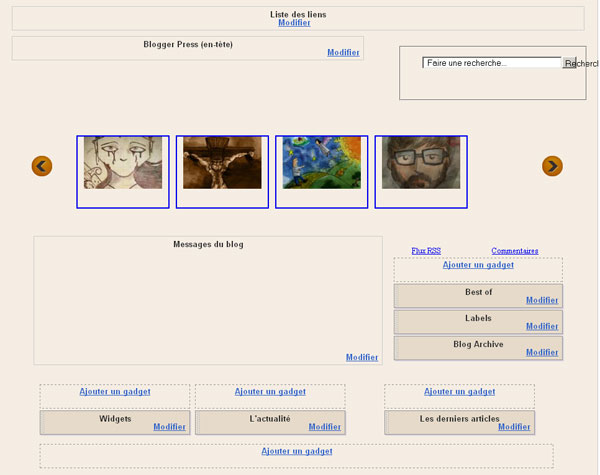Screen dimensions: 600x475
Task: Select the Best of gadget title
Action: pyautogui.click(x=478, y=292)
